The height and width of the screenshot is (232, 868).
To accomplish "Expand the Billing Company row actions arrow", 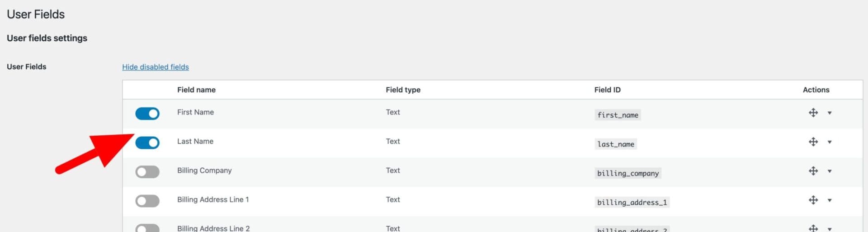I will (829, 171).
